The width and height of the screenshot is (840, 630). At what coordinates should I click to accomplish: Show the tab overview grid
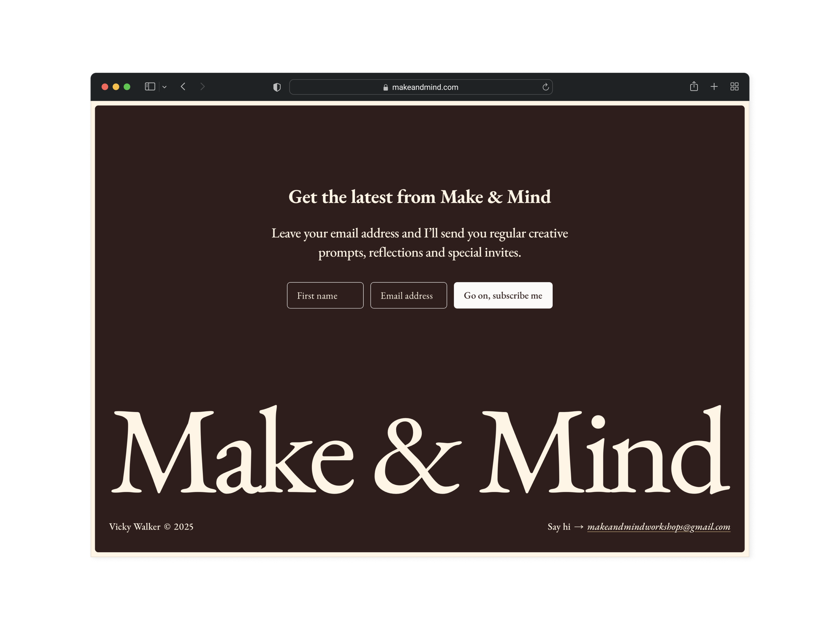(734, 86)
